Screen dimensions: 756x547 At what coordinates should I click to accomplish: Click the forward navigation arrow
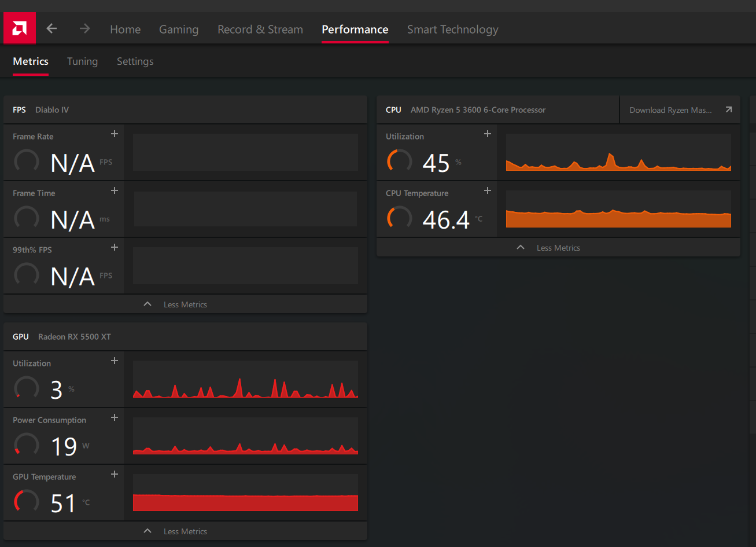84,28
